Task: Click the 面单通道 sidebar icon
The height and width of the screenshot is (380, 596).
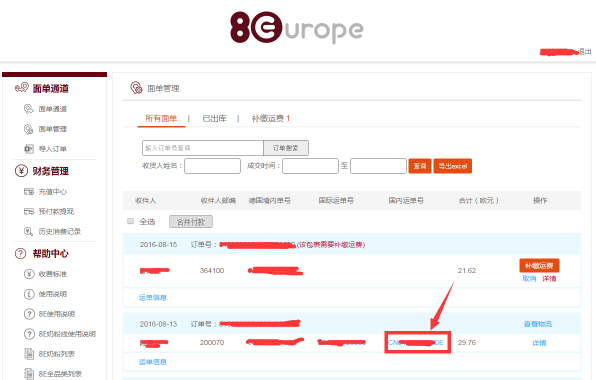Action: [x=29, y=109]
